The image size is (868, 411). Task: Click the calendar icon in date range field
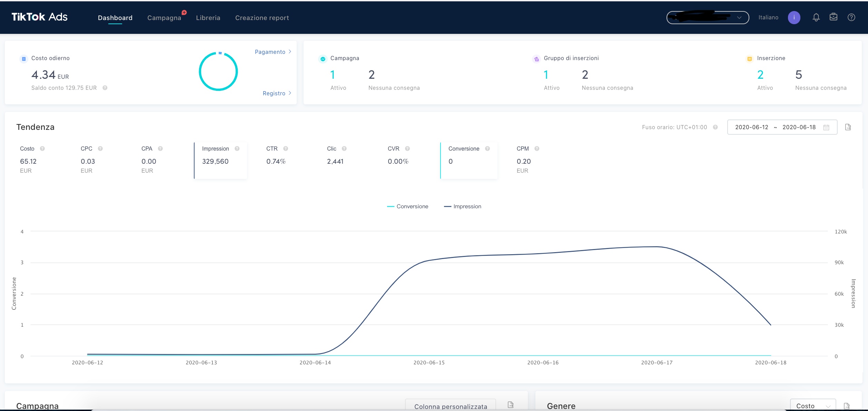[826, 127]
